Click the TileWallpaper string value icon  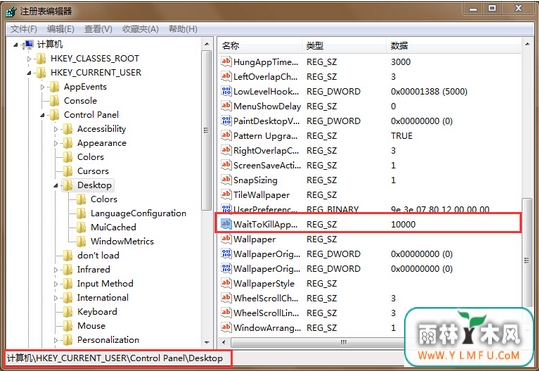(226, 195)
